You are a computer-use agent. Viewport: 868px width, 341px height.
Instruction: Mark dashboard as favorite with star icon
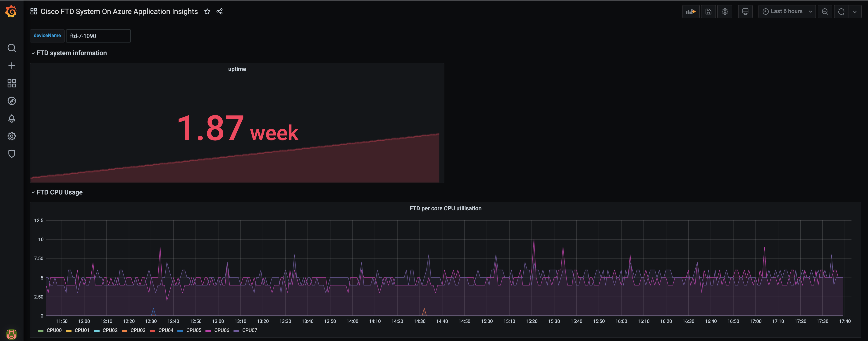pos(207,12)
